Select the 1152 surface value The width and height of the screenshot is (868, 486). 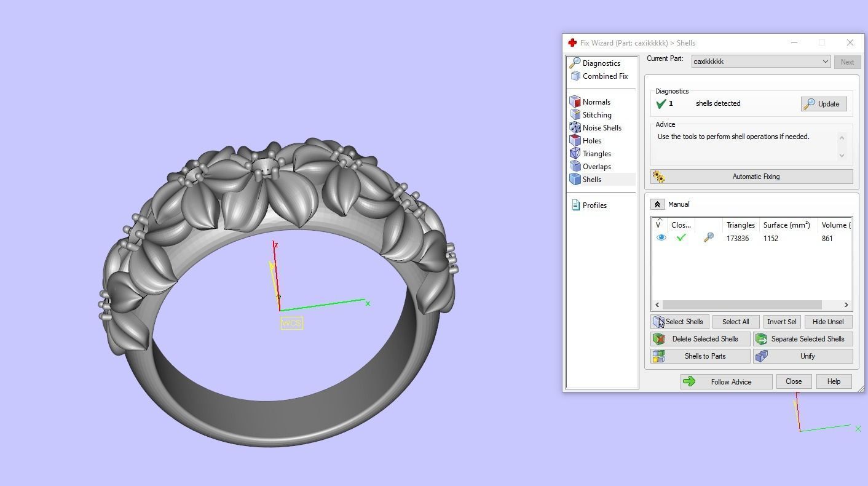771,239
